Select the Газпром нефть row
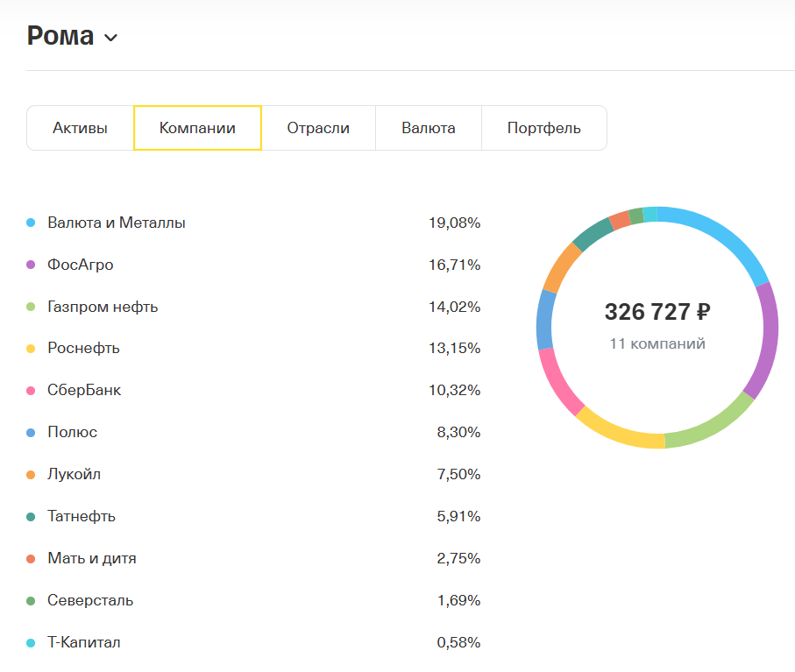This screenshot has width=795, height=672. 253,307
